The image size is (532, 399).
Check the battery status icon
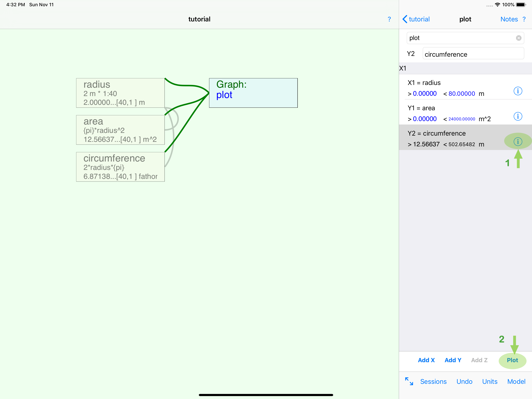(x=521, y=4)
